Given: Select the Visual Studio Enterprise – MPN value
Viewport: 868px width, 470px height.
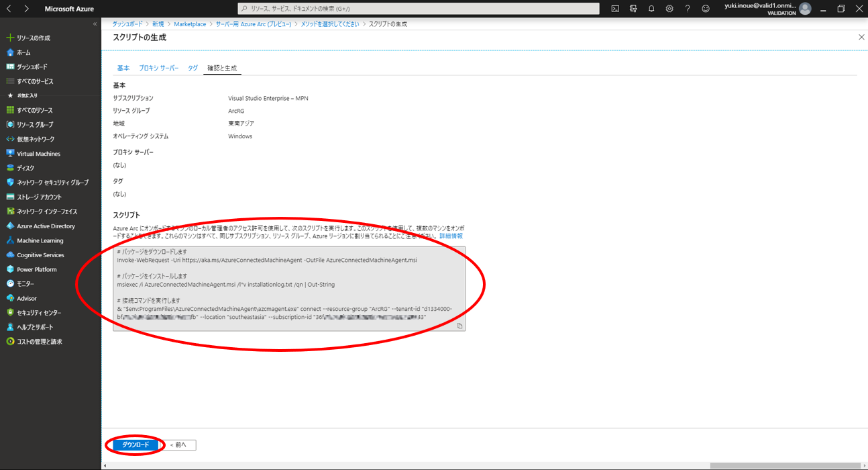Looking at the screenshot, I should (x=268, y=99).
